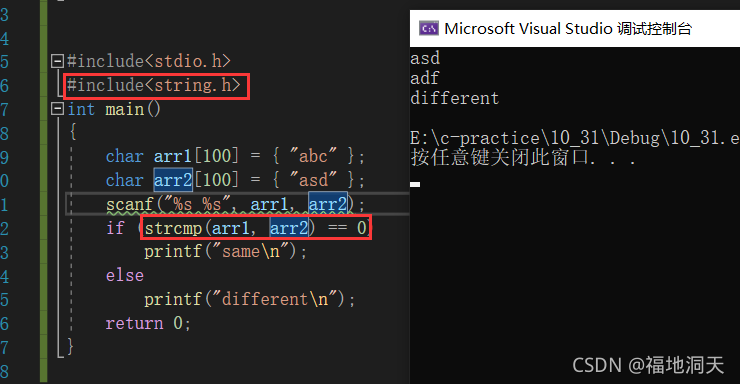Viewport: 740px width, 384px height.
Task: Click the "different" output line in console
Action: tap(454, 98)
